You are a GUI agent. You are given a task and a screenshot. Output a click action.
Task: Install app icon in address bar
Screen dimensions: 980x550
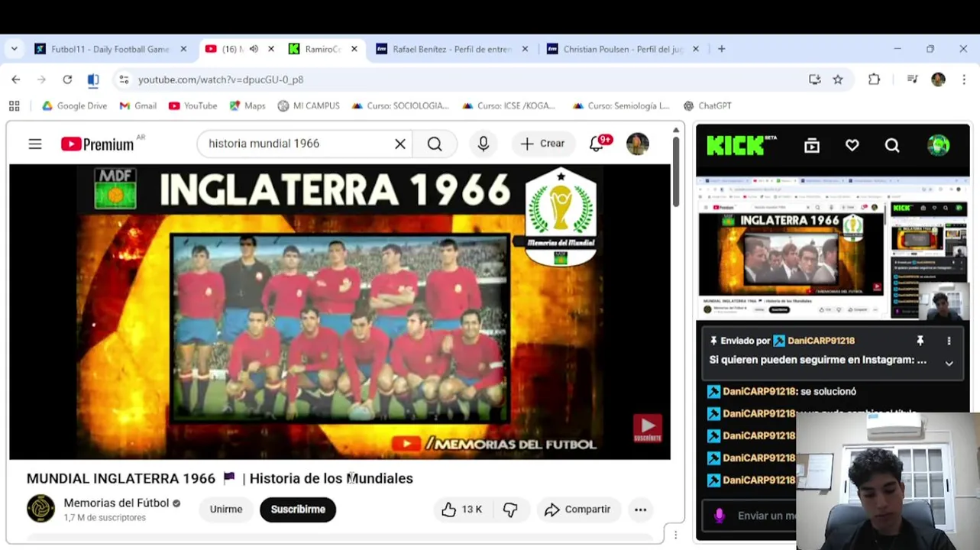coord(814,79)
